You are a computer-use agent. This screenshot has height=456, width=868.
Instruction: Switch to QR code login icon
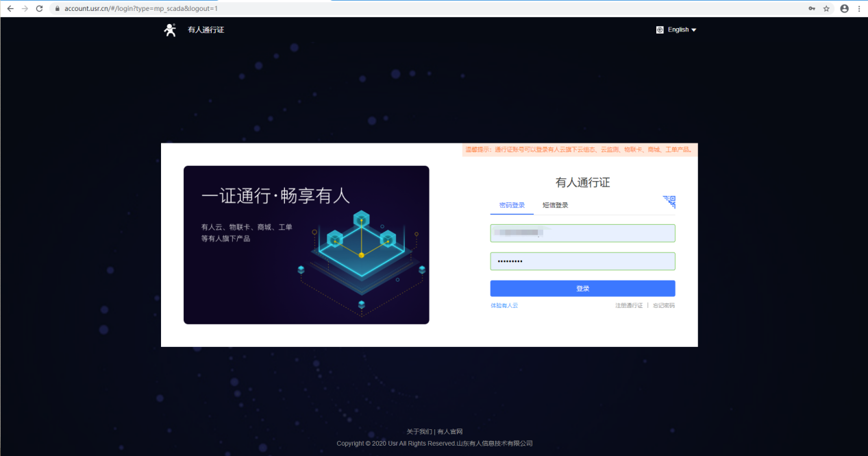coord(669,202)
